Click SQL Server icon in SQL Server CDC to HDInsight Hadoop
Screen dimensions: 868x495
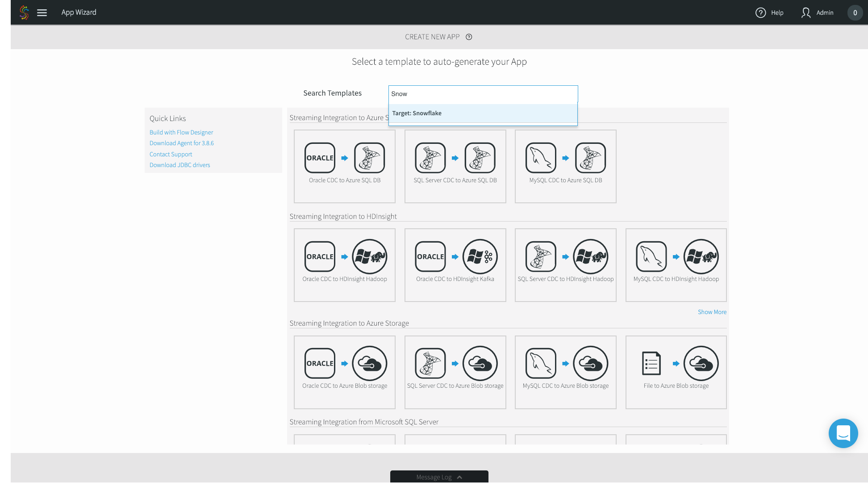[541, 256]
